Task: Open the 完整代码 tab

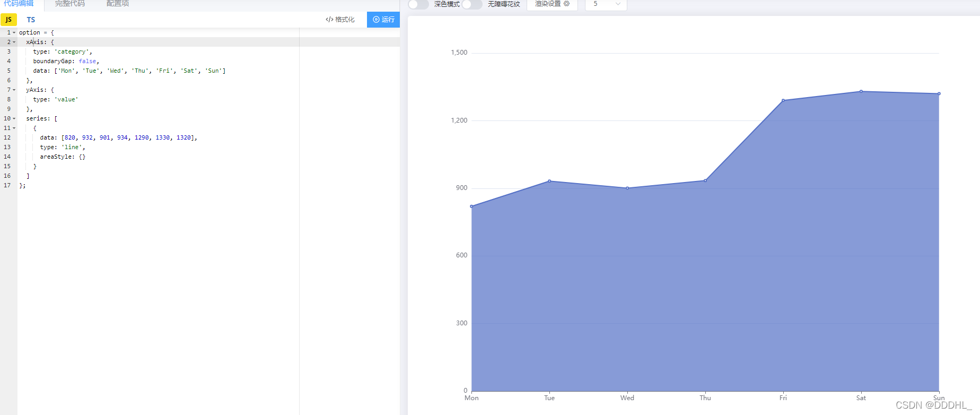Action: pyautogui.click(x=69, y=3)
